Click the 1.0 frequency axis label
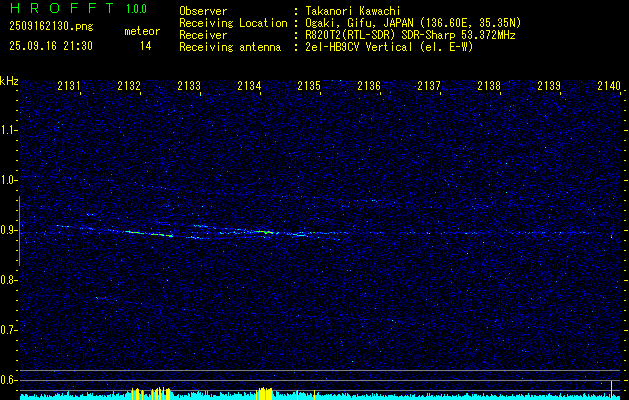 click(8, 181)
